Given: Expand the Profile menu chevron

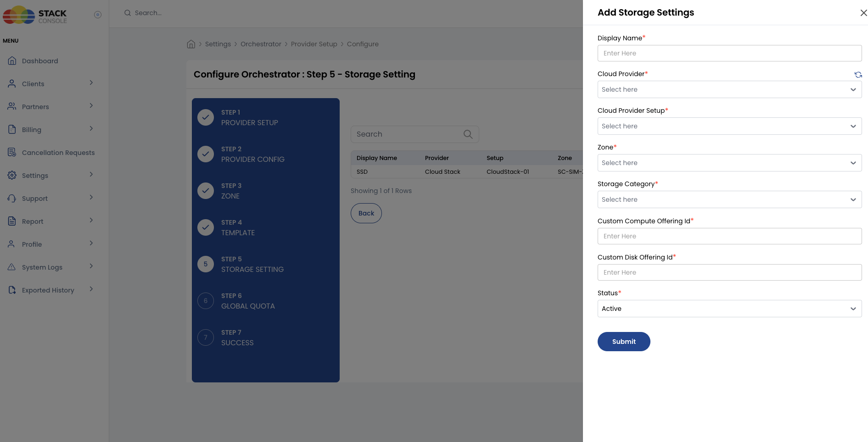Looking at the screenshot, I should tap(91, 243).
